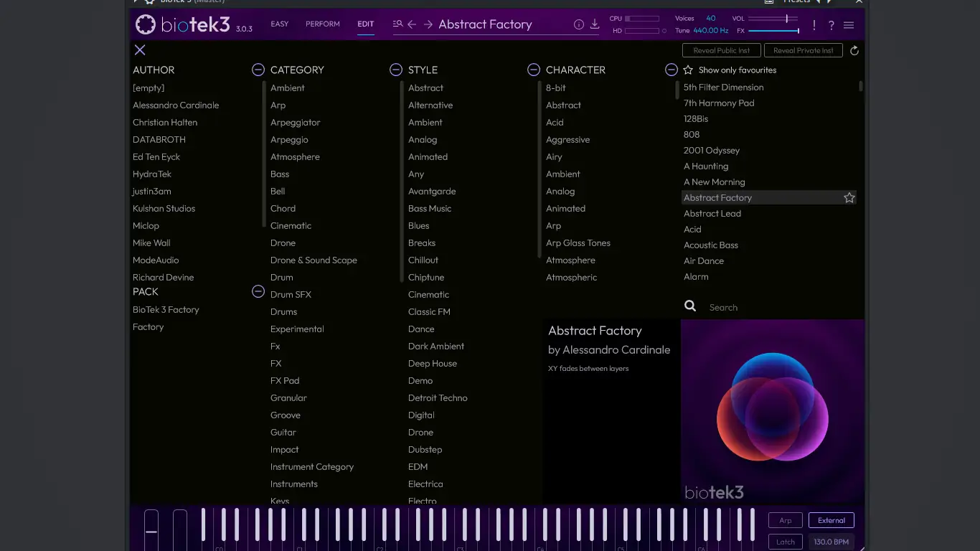The width and height of the screenshot is (980, 551).
Task: Toggle the External sync button
Action: (x=831, y=520)
